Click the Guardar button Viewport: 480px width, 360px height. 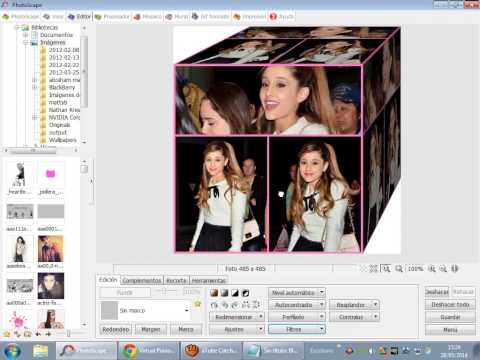(450, 317)
